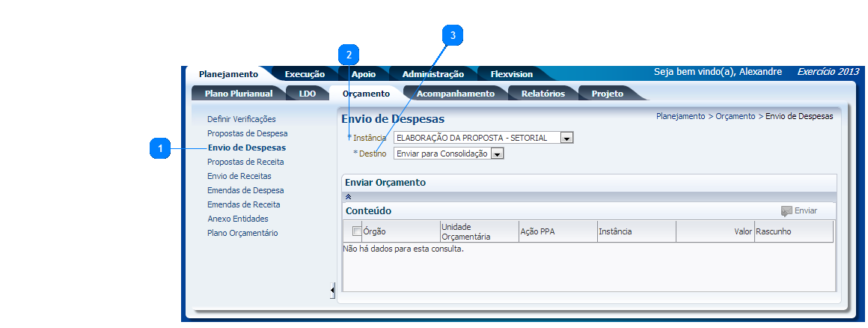868x328 pixels.
Task: Switch to the Execução top tab
Action: (x=305, y=74)
